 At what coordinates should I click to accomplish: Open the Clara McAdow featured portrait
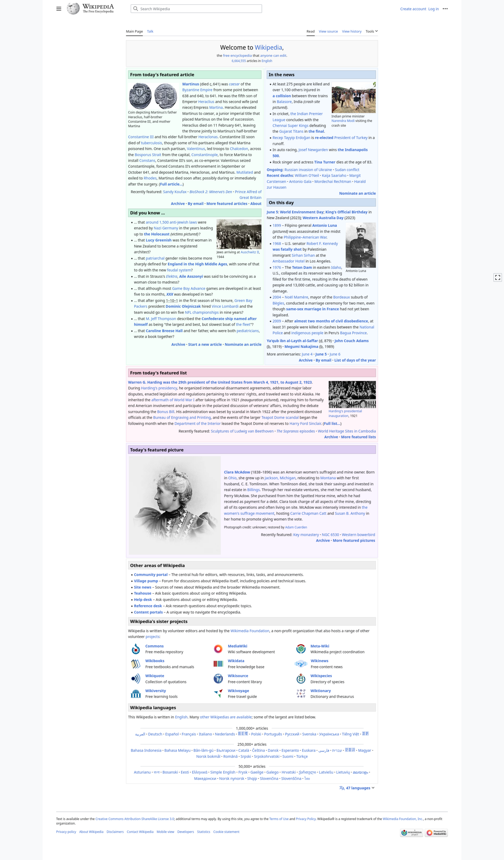coord(175,505)
